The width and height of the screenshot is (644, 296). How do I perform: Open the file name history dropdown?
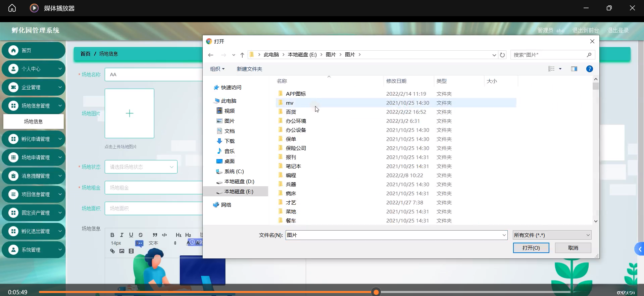coord(504,235)
